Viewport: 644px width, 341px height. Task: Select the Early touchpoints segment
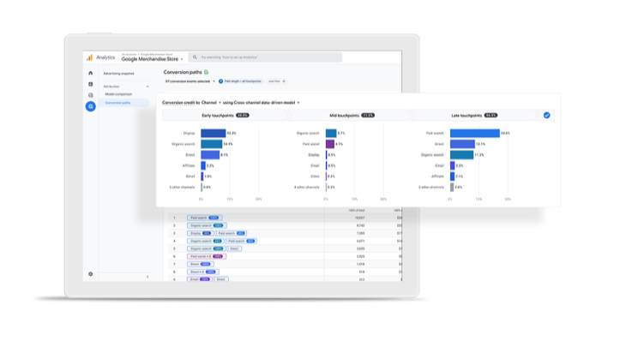[x=226, y=116]
